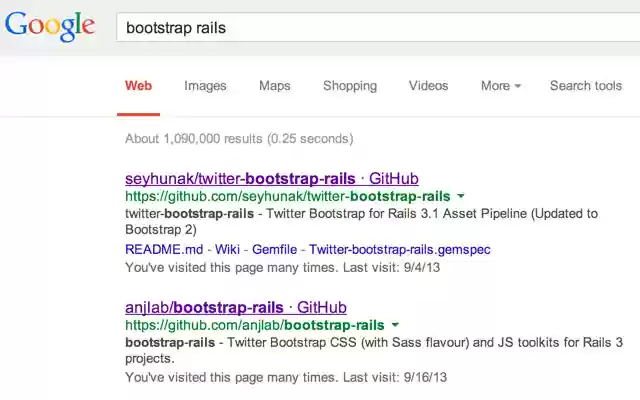Open anjlab/bootstrap-rails GitHub result
Viewport: 640px width, 400px height.
(236, 307)
